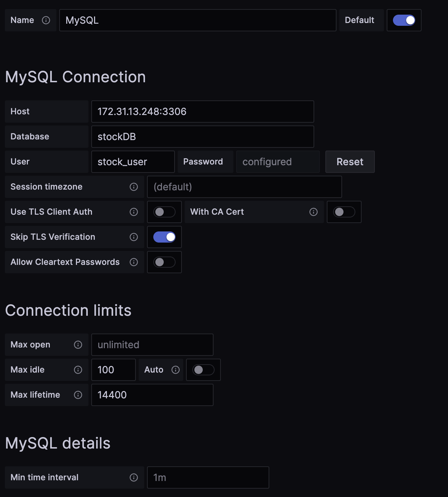Click With CA Cert info icon
The image size is (448, 497).
[314, 212]
